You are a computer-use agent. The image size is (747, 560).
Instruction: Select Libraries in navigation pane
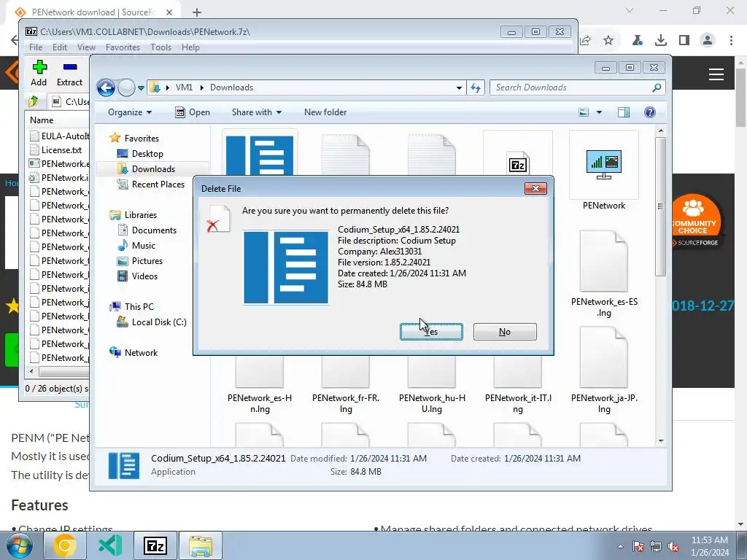click(x=141, y=215)
